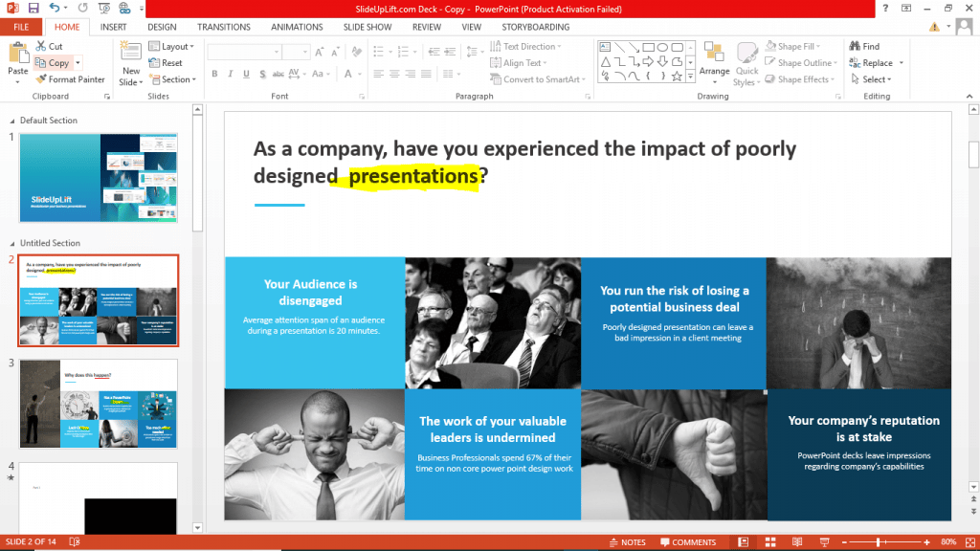The image size is (980, 551).
Task: Click the Arrange icon in Drawing group
Action: click(714, 62)
